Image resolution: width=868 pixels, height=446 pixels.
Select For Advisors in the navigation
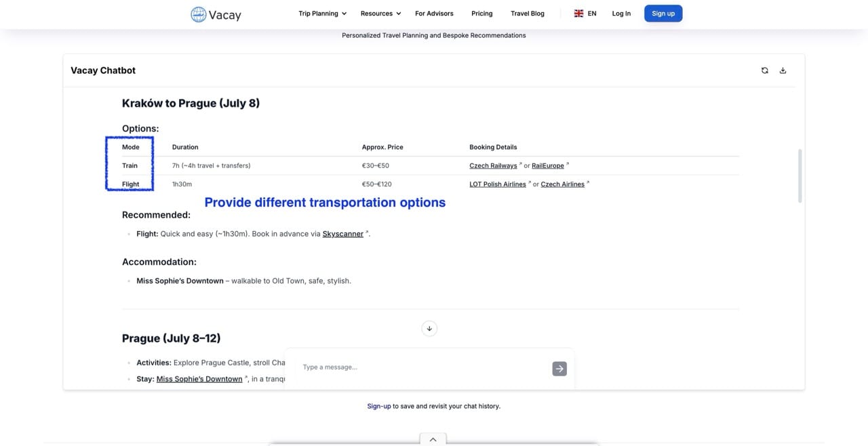(x=434, y=13)
